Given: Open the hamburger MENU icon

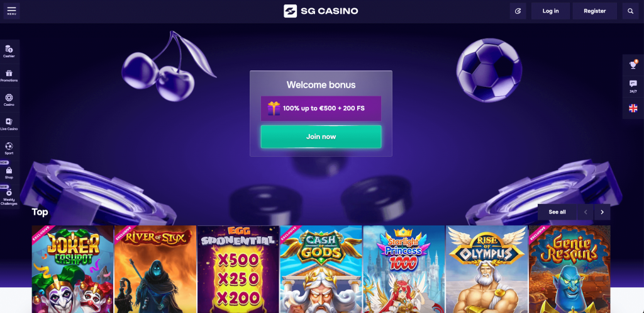Looking at the screenshot, I should click(11, 11).
